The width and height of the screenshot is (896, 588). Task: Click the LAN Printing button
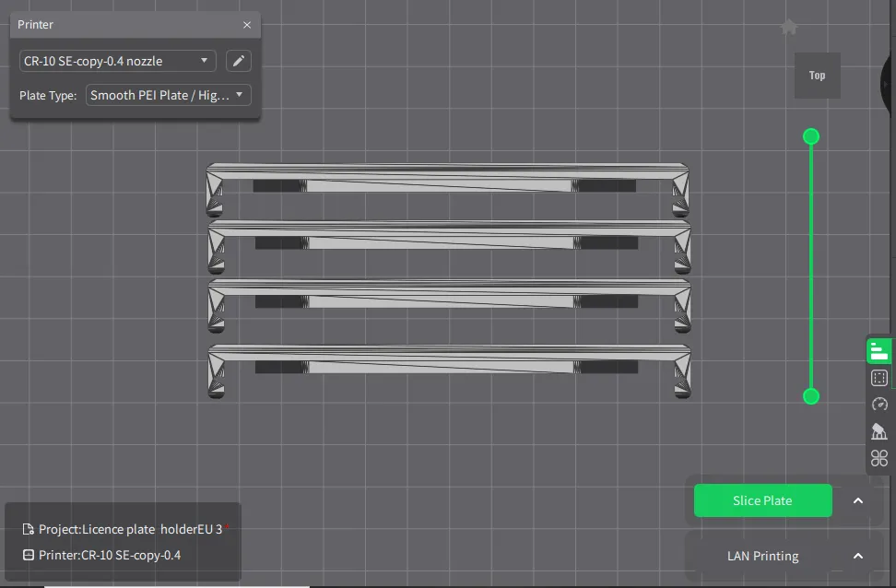(763, 556)
